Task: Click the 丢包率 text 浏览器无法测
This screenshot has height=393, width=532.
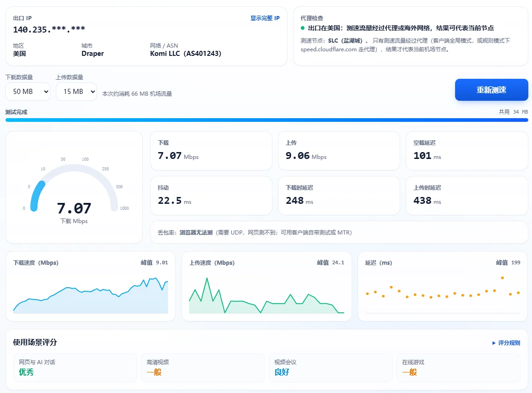Action: tap(196, 233)
